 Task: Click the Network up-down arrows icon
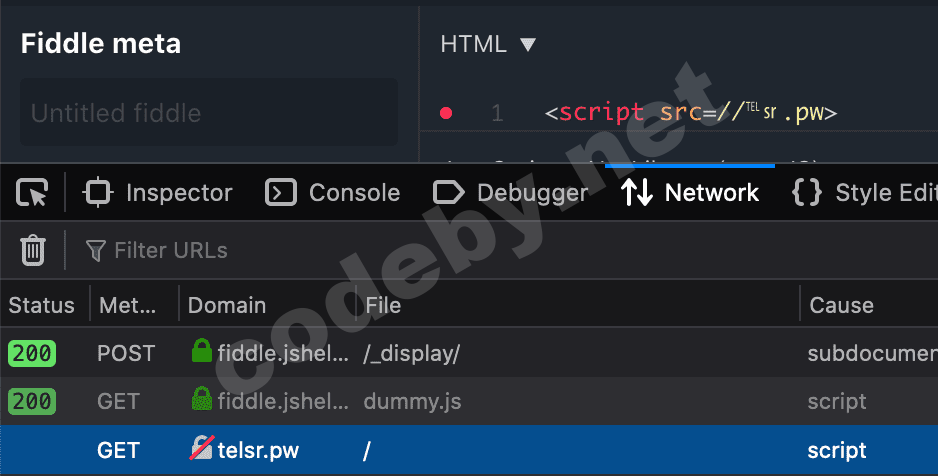click(x=636, y=193)
